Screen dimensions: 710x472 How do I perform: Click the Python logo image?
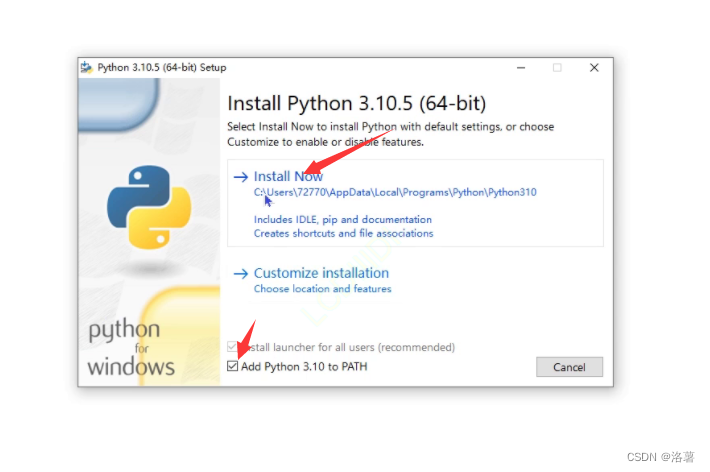point(149,207)
